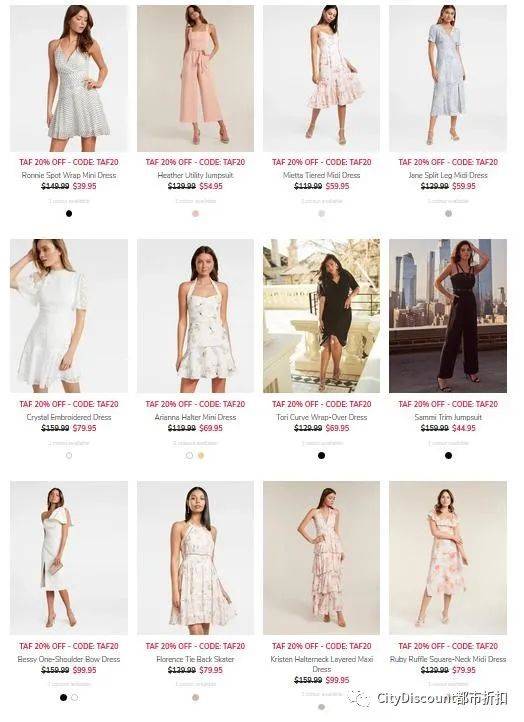The height and width of the screenshot is (722, 524).
Task: Open the Ronnie Spot Wrap Mini Dress photo
Action: 69,78
